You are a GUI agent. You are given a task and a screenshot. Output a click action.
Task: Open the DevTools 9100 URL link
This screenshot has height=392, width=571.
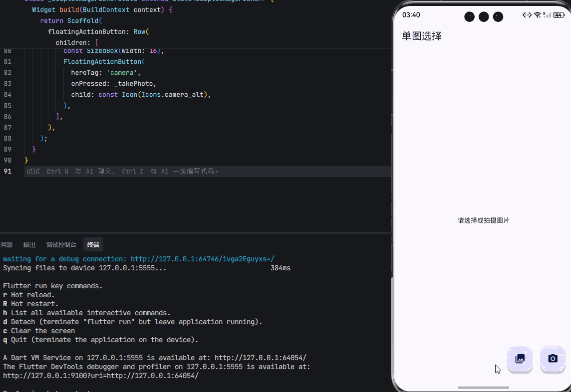click(x=101, y=376)
